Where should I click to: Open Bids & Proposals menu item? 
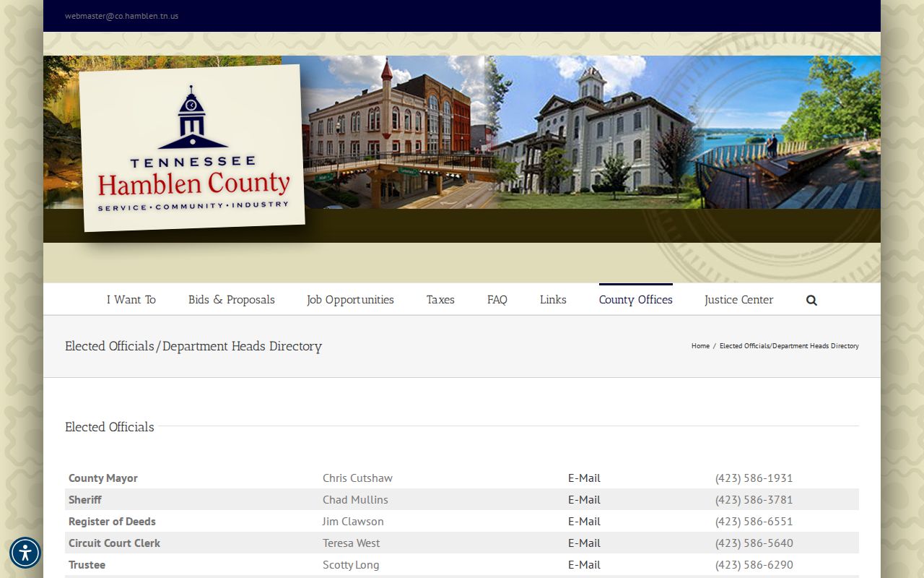point(232,299)
